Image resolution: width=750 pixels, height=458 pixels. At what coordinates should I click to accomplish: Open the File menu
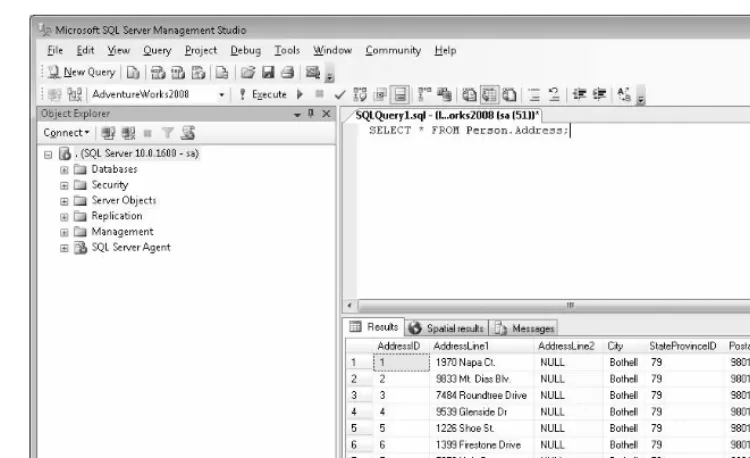tap(55, 50)
